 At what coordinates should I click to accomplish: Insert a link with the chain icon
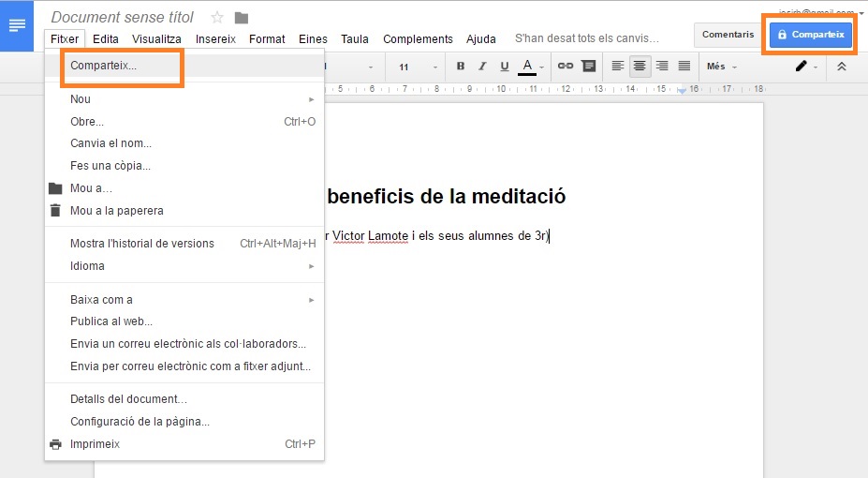point(566,66)
